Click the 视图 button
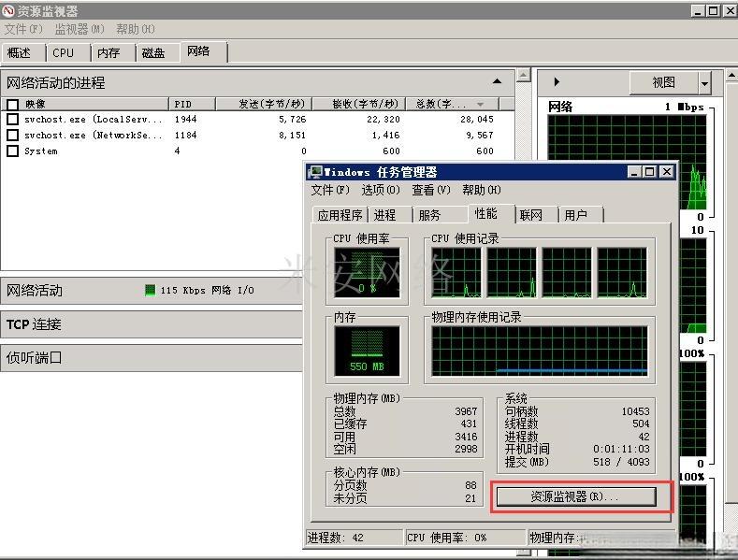The image size is (738, 560). pyautogui.click(x=663, y=83)
